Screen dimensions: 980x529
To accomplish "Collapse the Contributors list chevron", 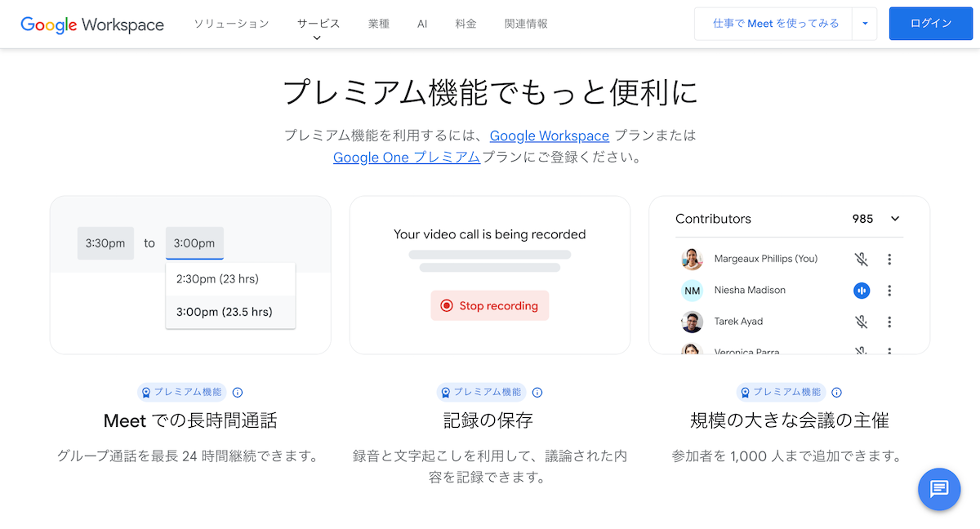I will tap(895, 219).
